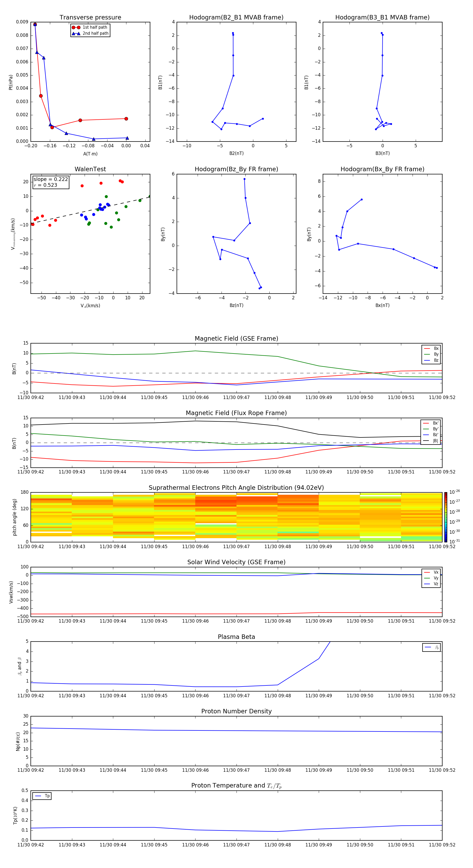Click the 'Np(#/cc)' y-axis label

(18, 741)
